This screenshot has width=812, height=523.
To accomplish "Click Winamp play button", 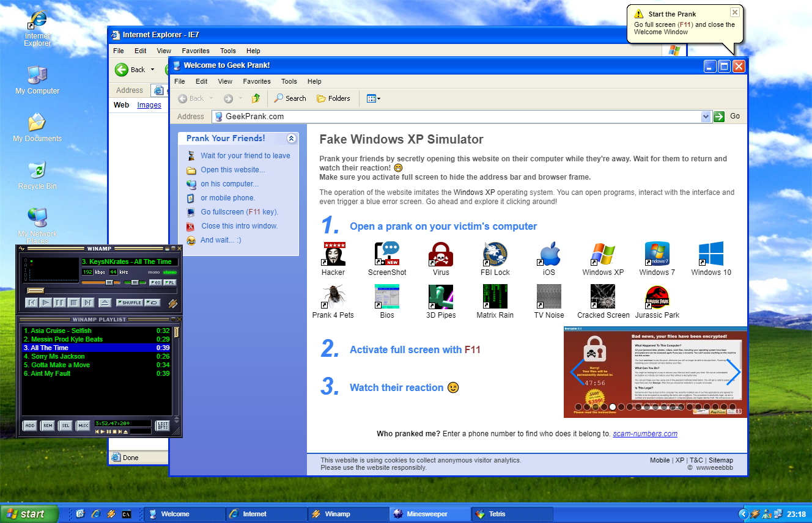I will coord(46,302).
